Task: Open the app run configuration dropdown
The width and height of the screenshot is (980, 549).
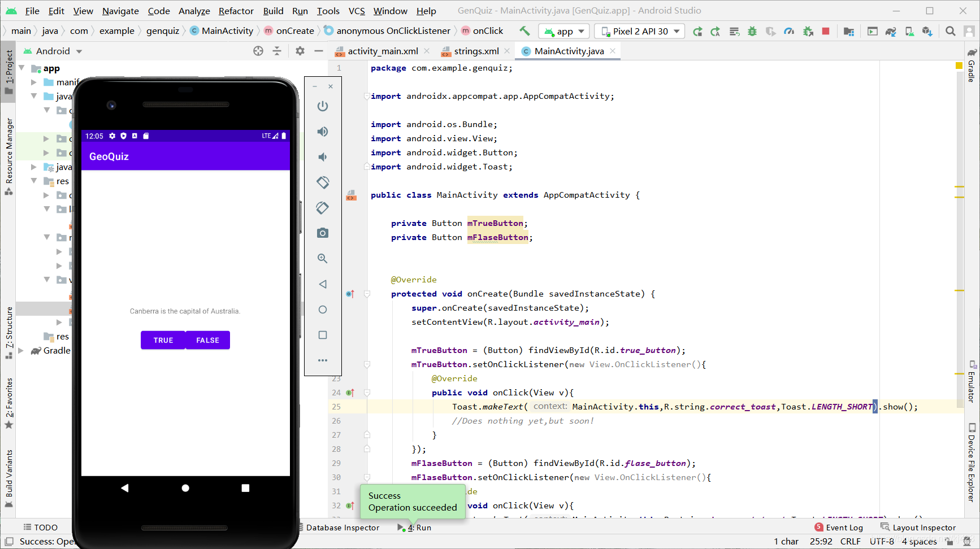Action: point(564,31)
